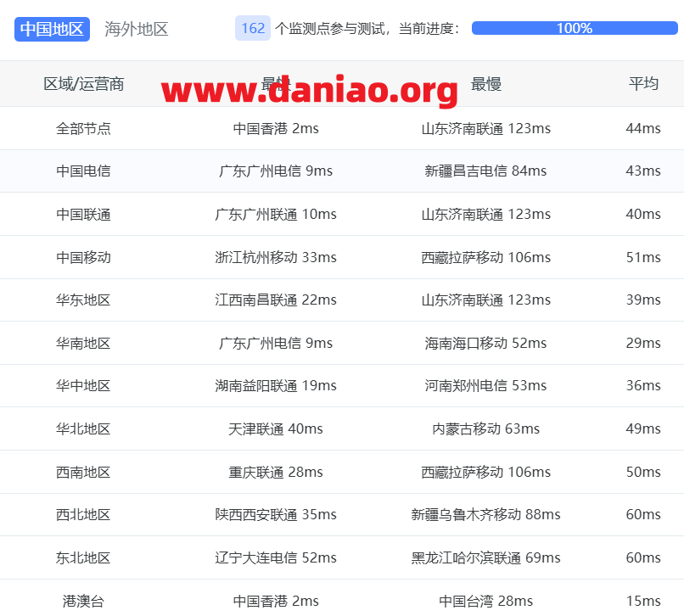The width and height of the screenshot is (684, 616).
Task: Click the 15ms average value
Action: click(x=643, y=602)
